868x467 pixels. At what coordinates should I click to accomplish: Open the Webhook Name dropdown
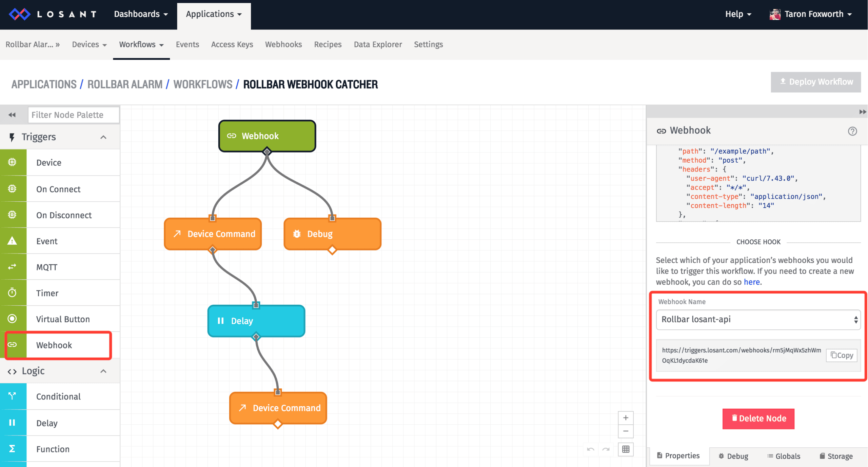pos(758,319)
